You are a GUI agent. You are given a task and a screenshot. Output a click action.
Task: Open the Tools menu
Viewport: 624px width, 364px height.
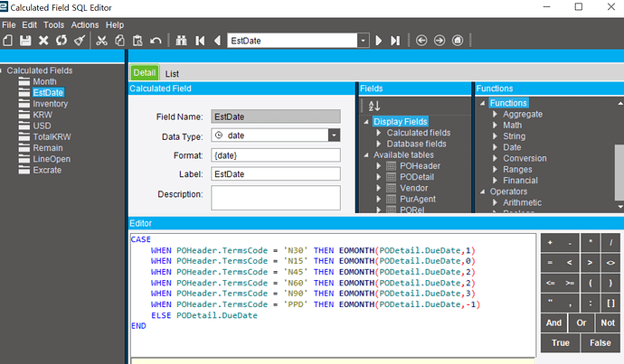click(x=53, y=24)
